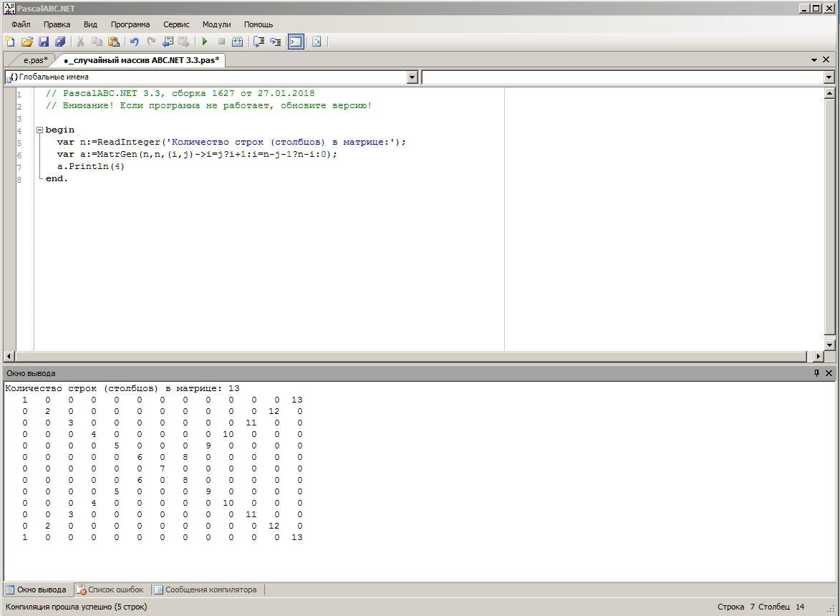This screenshot has width=840, height=616.
Task: Click the editor horizontal scrollbar left arrow
Action: coord(9,356)
